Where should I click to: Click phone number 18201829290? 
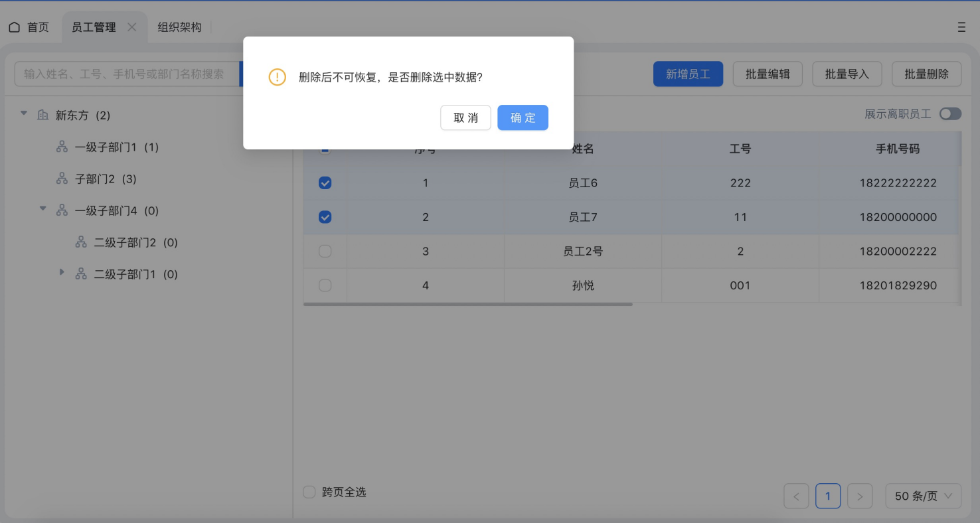click(x=898, y=285)
